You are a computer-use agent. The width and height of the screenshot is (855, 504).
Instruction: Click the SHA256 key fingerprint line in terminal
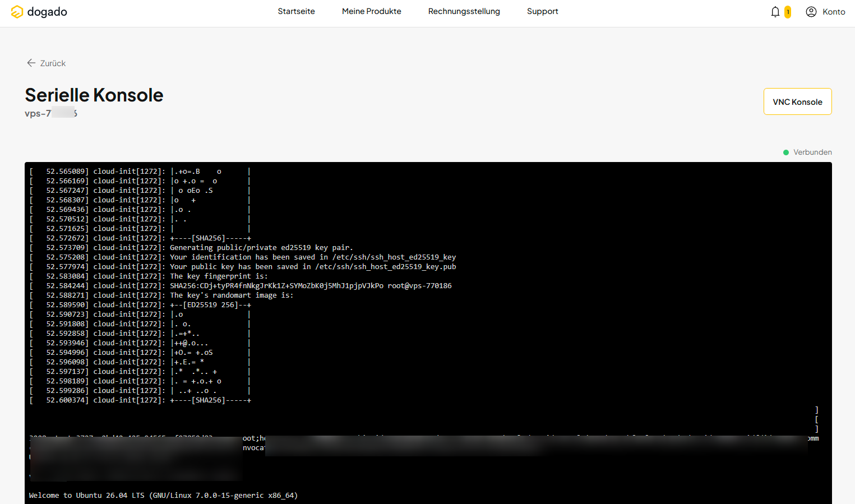pos(241,286)
